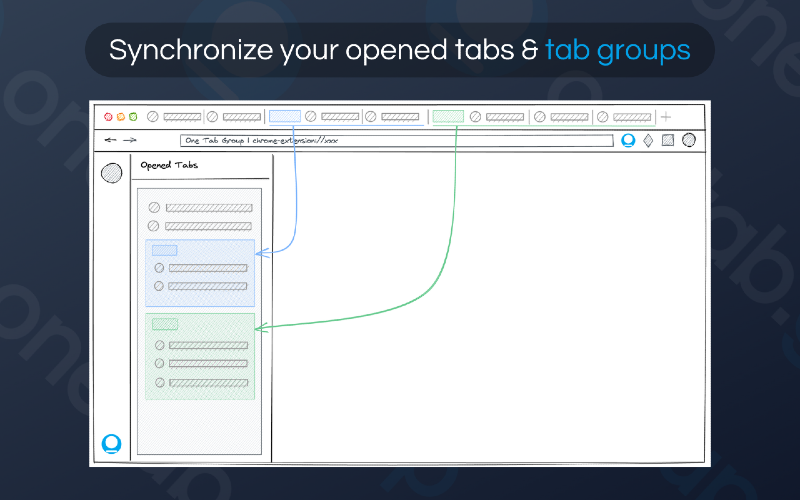The image size is (800, 500).
Task: Close the window with the red traffic-light button
Action: tap(108, 117)
